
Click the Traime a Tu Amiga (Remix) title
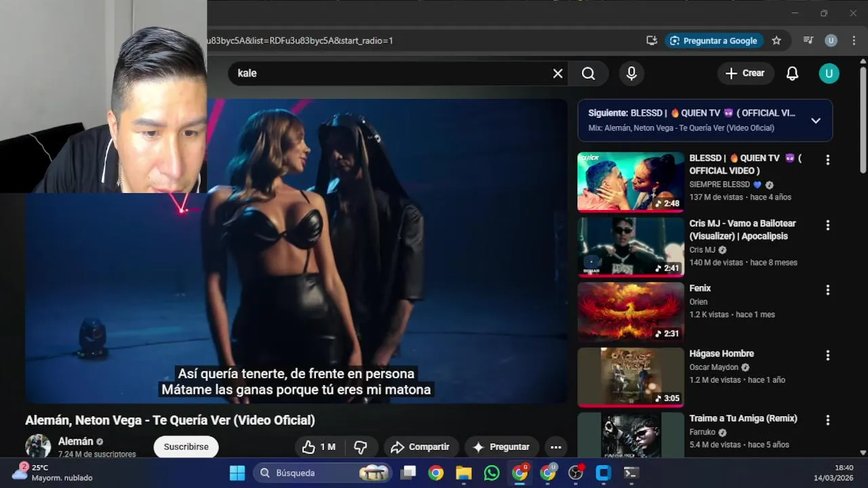(743, 419)
